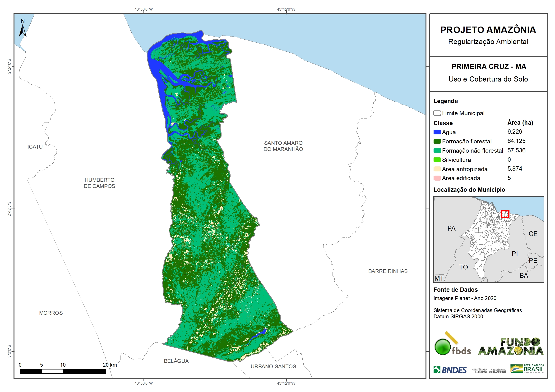Image resolution: width=555 pixels, height=392 pixels.
Task: Click the Ministério do Meio Ambiente logo
Action: tap(497, 371)
